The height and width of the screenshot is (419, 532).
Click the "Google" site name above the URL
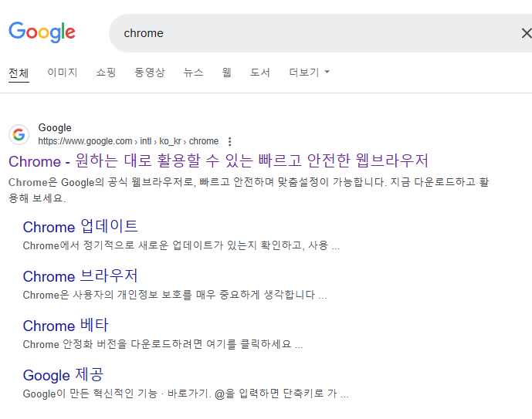[55, 128]
